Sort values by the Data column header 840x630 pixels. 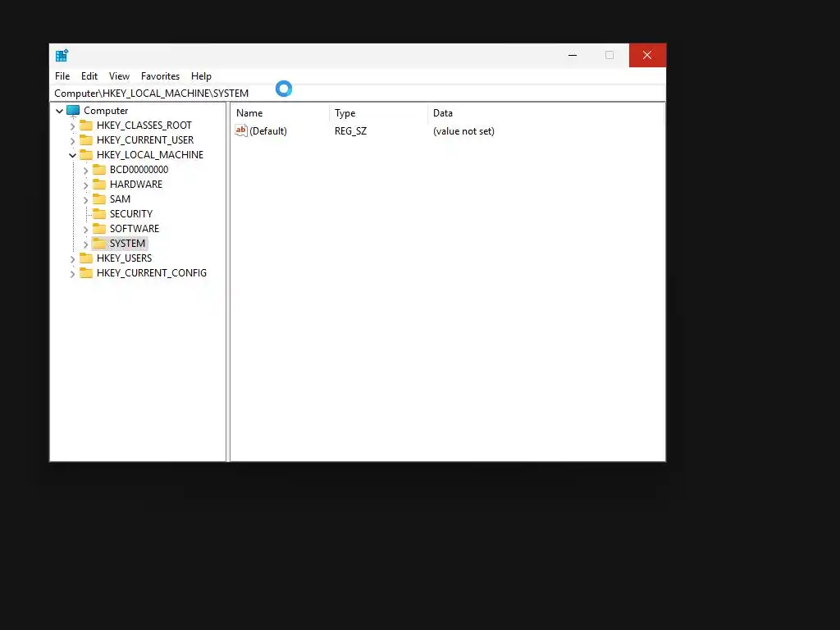[x=546, y=113]
